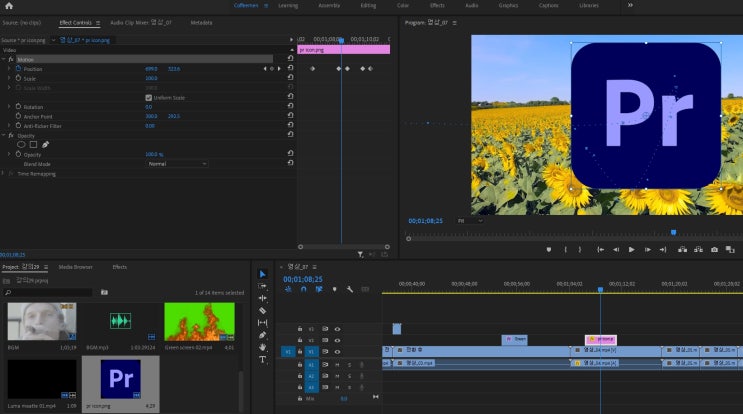Image resolution: width=743 pixels, height=414 pixels.
Task: Reset the Position parameter
Action: (290, 68)
